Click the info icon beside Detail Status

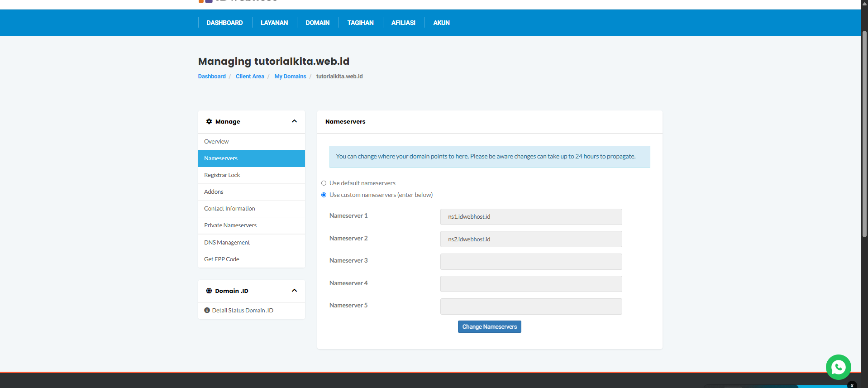point(207,310)
